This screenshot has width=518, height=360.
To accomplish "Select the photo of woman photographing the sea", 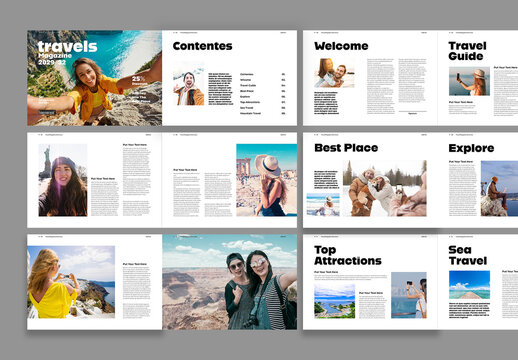I will tap(409, 295).
